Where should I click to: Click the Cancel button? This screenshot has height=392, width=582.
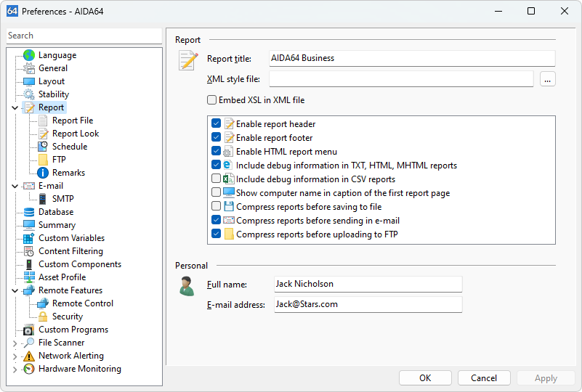click(x=484, y=378)
